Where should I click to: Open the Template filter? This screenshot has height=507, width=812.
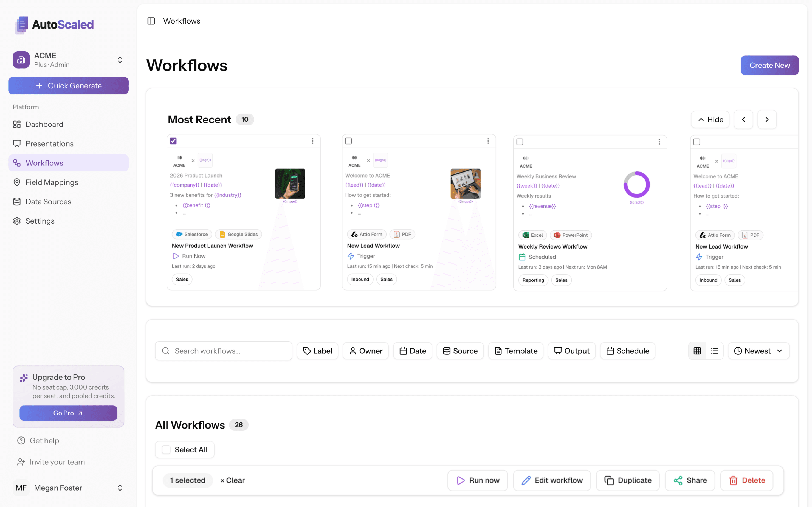coord(516,351)
